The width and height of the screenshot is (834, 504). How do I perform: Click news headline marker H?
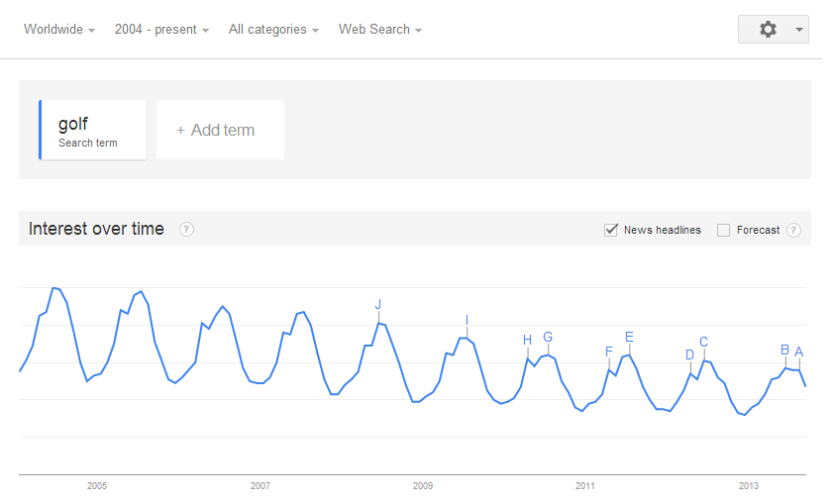[x=527, y=341]
